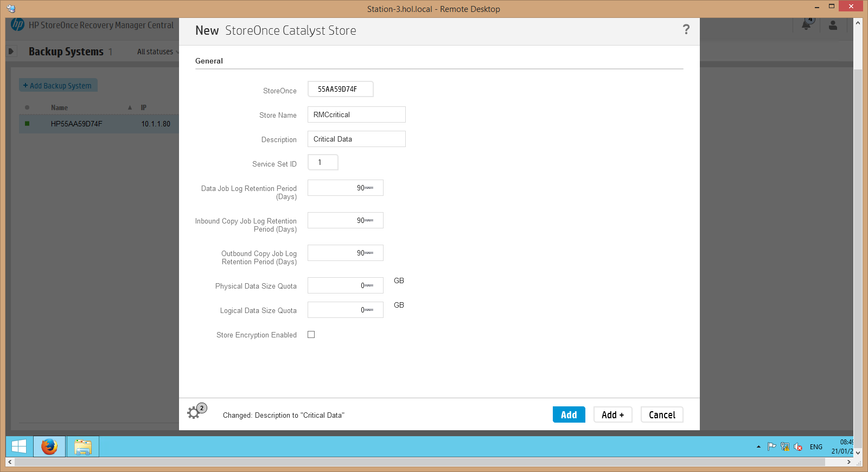Open the notifications bell icon

point(807,24)
